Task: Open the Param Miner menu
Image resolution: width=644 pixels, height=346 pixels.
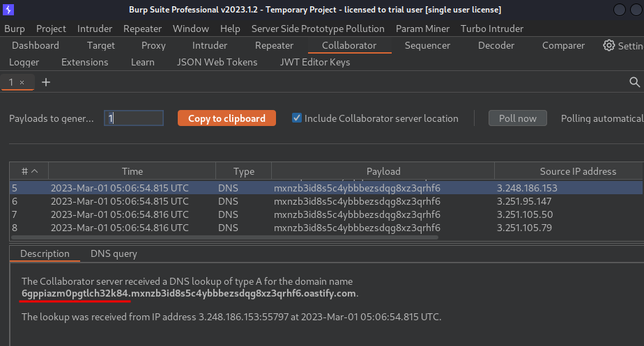Action: (422, 29)
